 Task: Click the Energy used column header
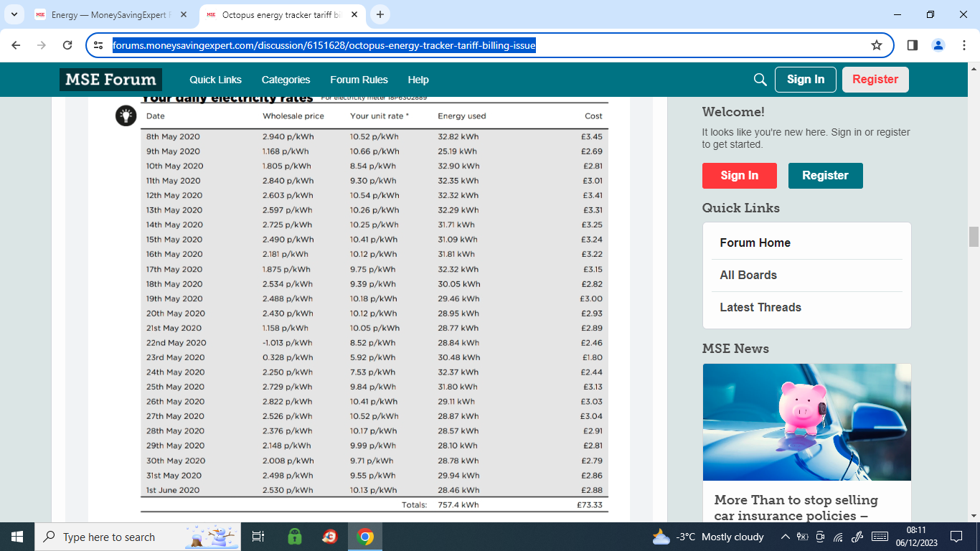click(x=461, y=116)
